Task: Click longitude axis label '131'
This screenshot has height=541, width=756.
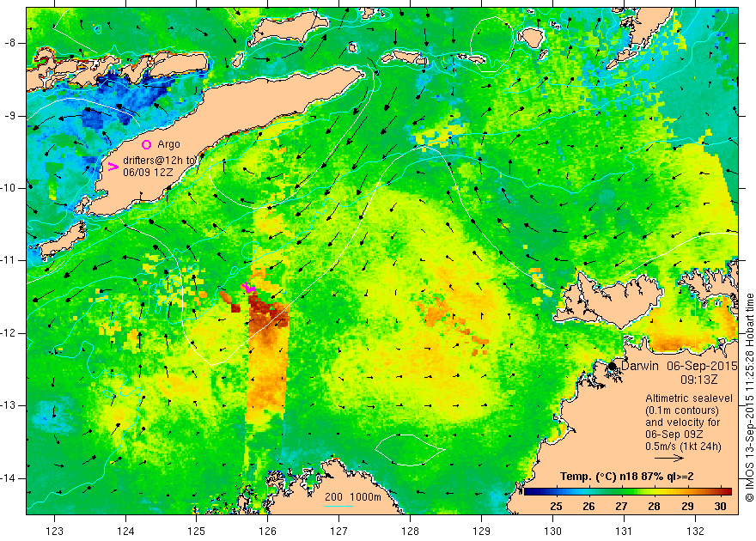Action: [x=624, y=532]
